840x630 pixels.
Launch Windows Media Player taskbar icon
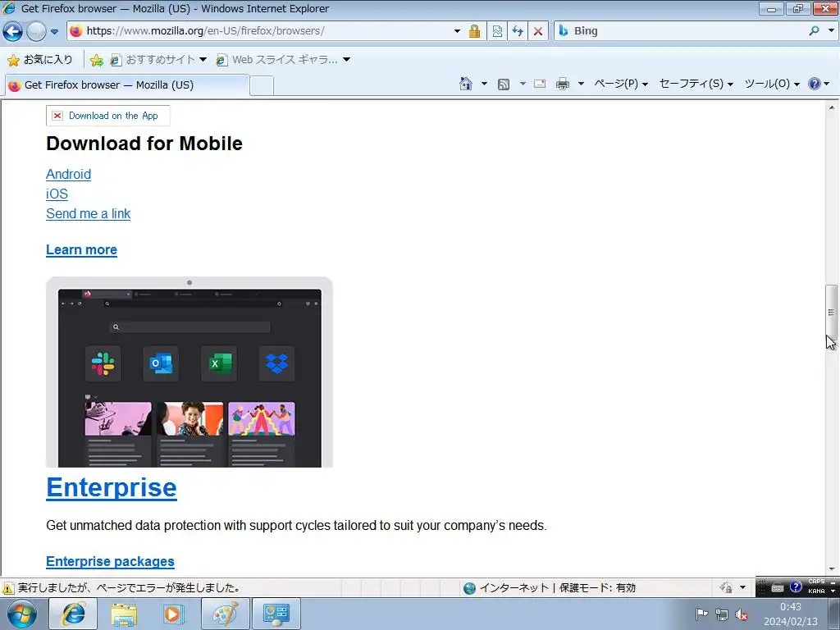tap(174, 614)
